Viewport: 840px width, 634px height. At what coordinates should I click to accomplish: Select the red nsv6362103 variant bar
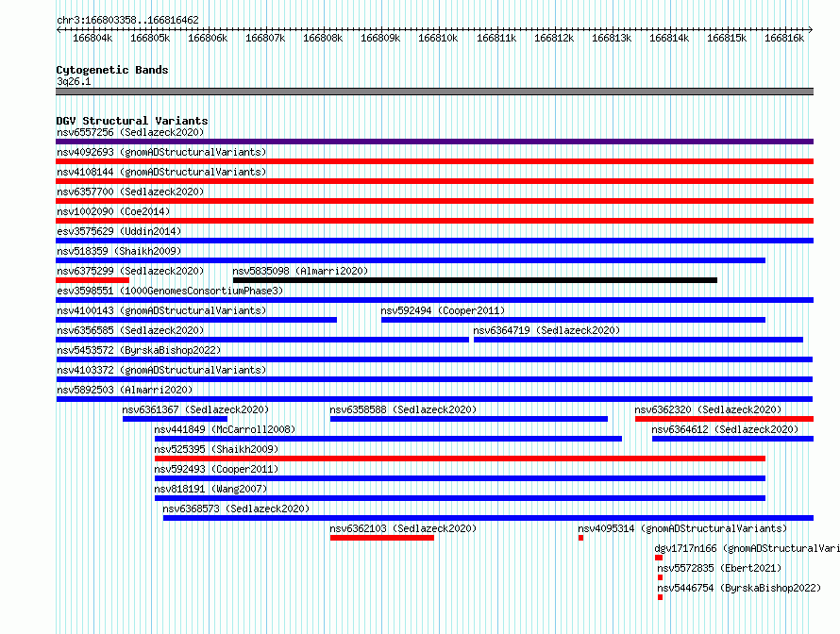pyautogui.click(x=382, y=538)
